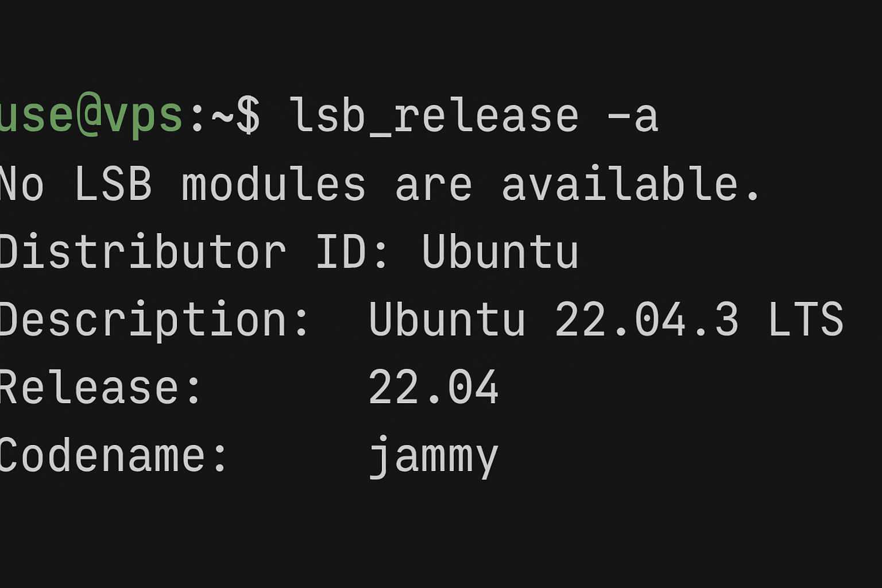
Task: Click the 22.04.3 version number
Action: click(x=647, y=319)
